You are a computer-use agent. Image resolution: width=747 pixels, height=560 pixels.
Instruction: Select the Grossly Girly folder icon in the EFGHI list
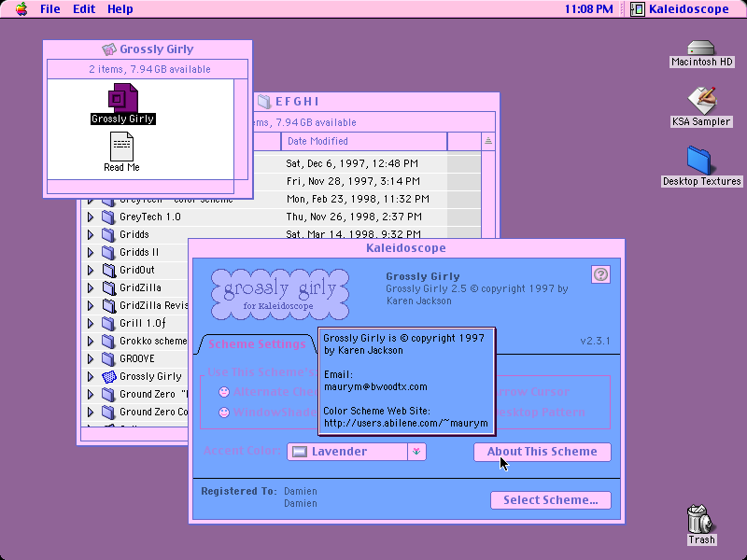point(109,377)
